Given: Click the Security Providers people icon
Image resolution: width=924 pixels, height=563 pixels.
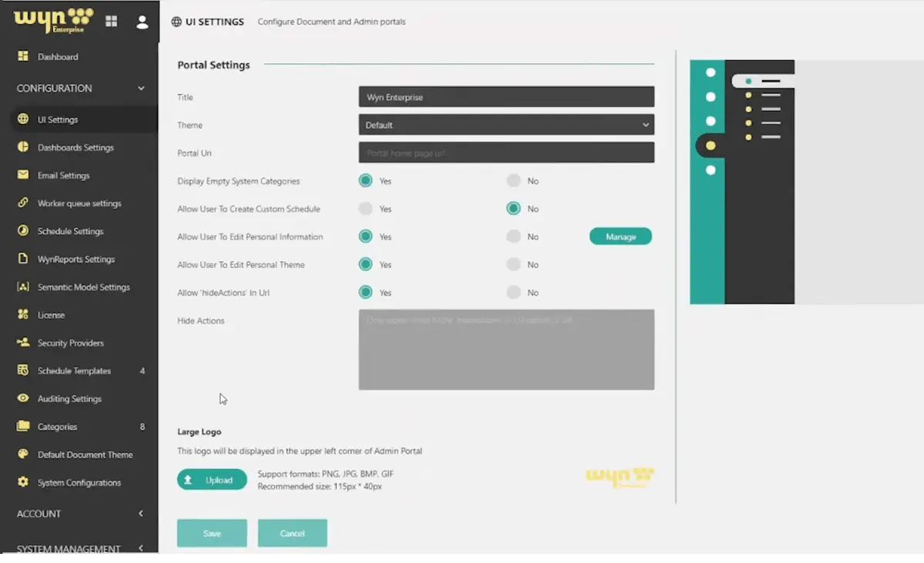Looking at the screenshot, I should point(23,343).
